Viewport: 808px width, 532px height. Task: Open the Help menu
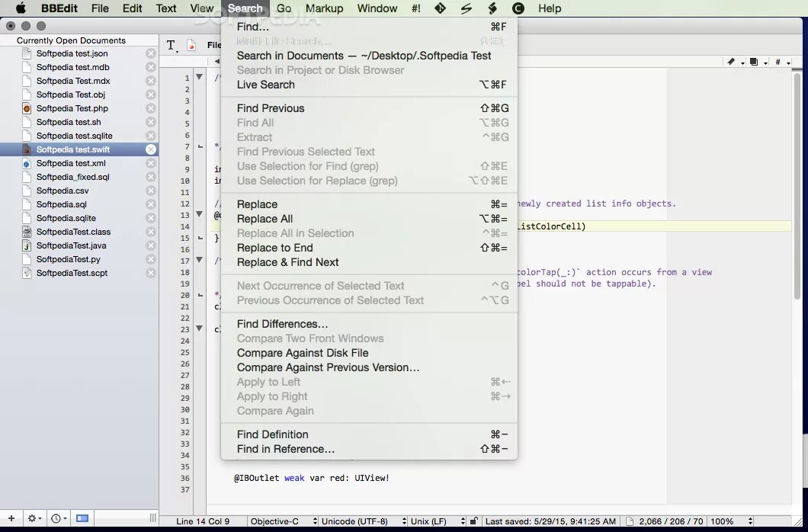pyautogui.click(x=550, y=8)
